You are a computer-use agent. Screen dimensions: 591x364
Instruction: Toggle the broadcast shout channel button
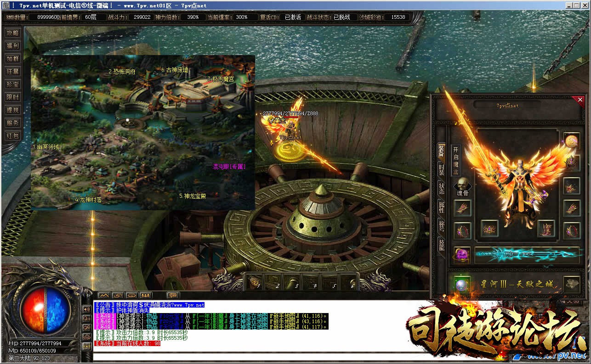click(86, 346)
